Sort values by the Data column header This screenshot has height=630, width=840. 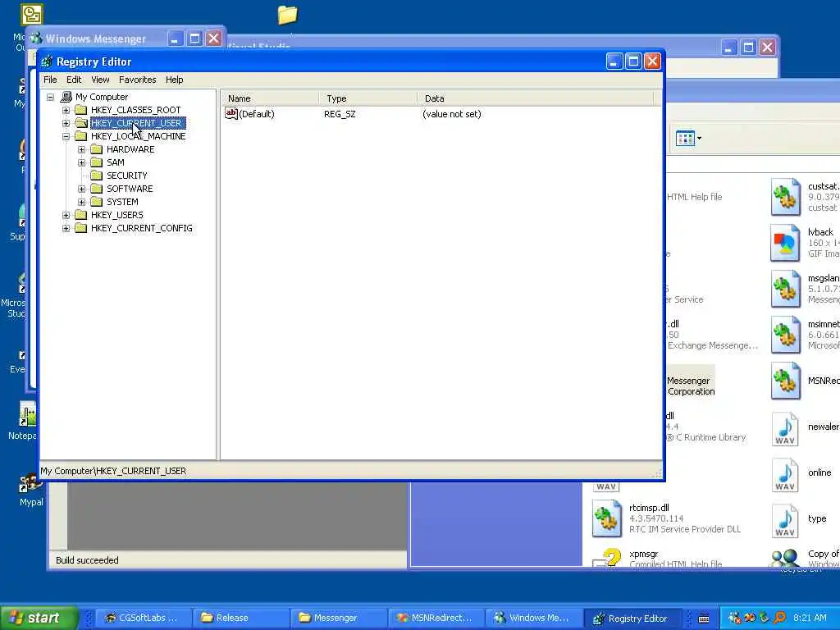pos(535,98)
